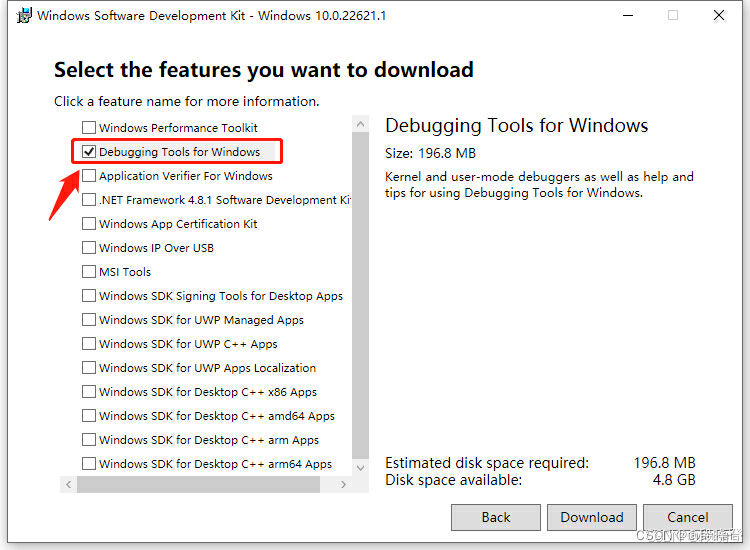Enable Windows App Certification Kit checkbox
The image size is (750, 550).
point(89,223)
